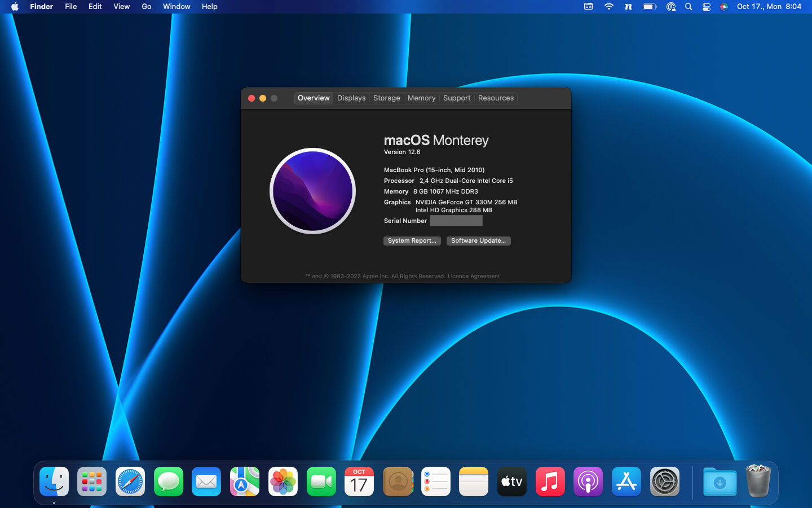Open System Preferences from the Dock
812x508 pixels.
click(x=665, y=481)
